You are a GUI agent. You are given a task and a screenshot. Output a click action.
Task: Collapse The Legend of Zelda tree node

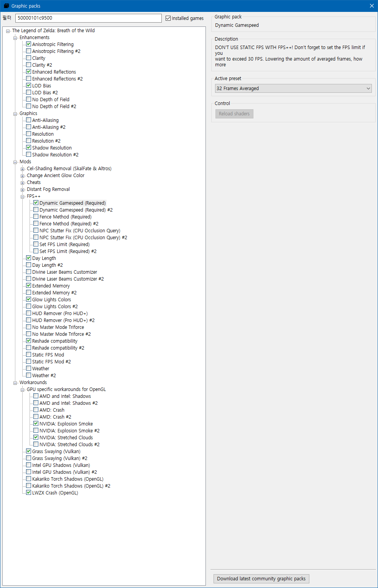point(8,31)
